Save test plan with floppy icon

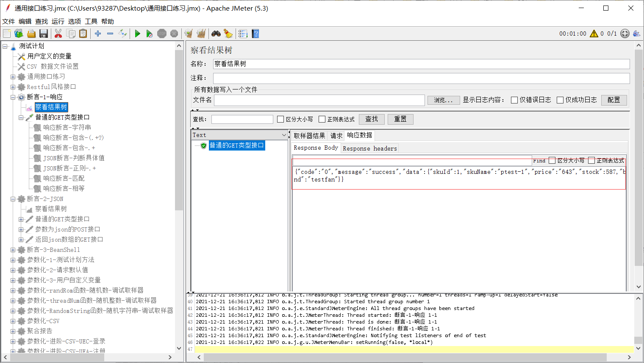[43, 34]
